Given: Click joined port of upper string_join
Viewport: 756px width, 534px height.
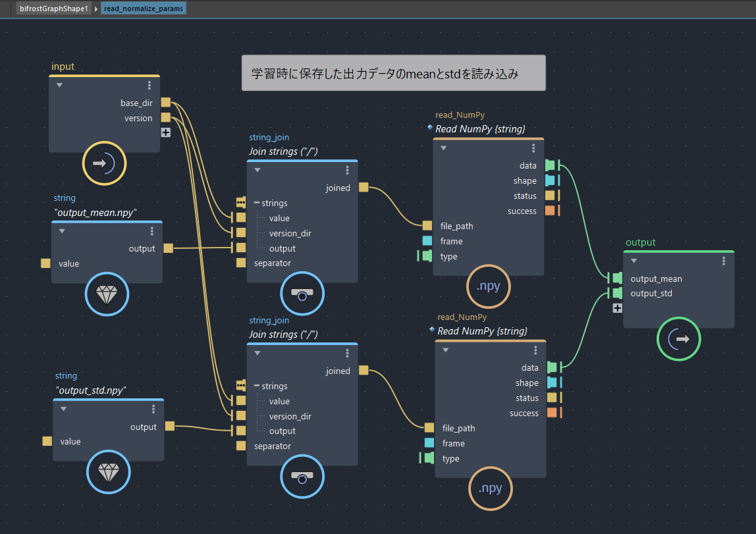Looking at the screenshot, I should pos(364,187).
